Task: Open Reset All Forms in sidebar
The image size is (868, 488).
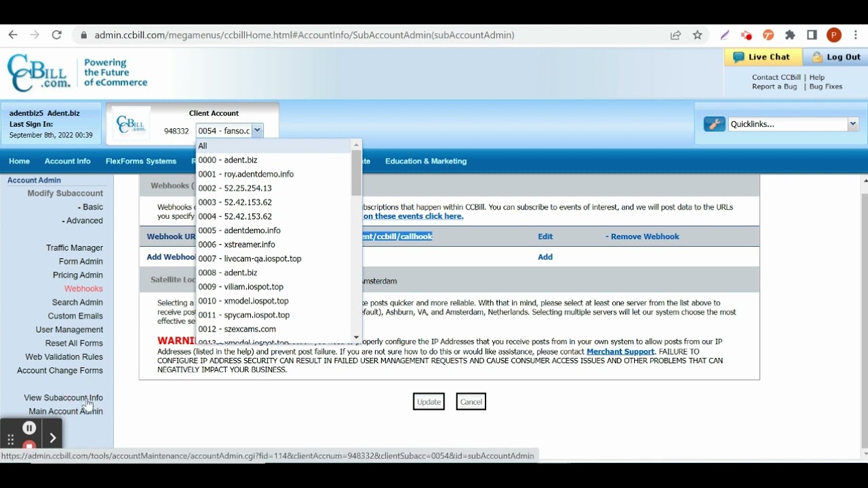Action: coord(74,343)
